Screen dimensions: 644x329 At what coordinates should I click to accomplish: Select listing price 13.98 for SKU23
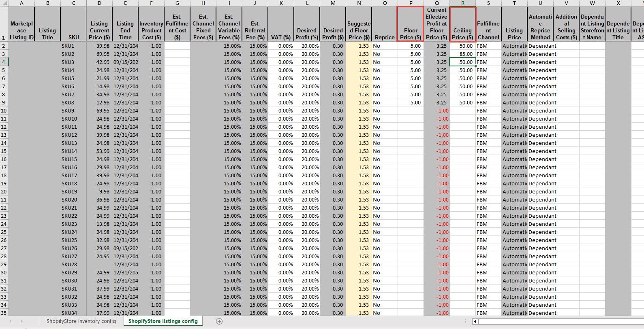99,224
